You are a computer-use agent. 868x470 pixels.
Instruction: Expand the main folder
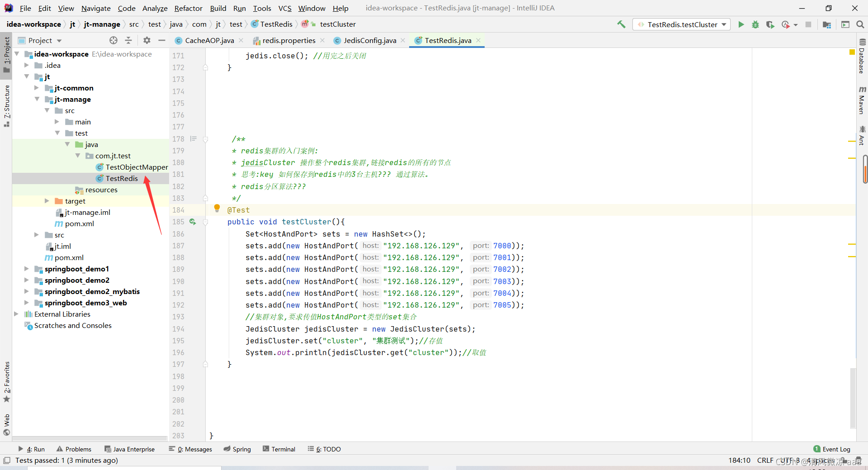(x=57, y=122)
